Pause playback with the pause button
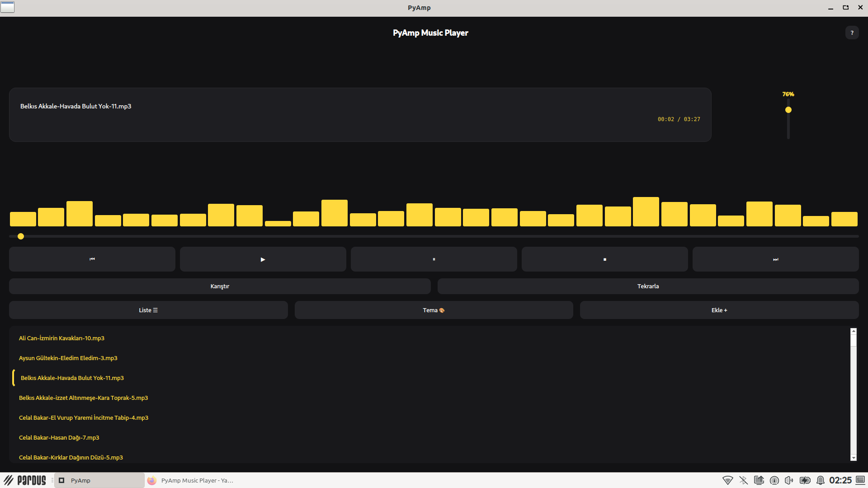 (x=434, y=259)
